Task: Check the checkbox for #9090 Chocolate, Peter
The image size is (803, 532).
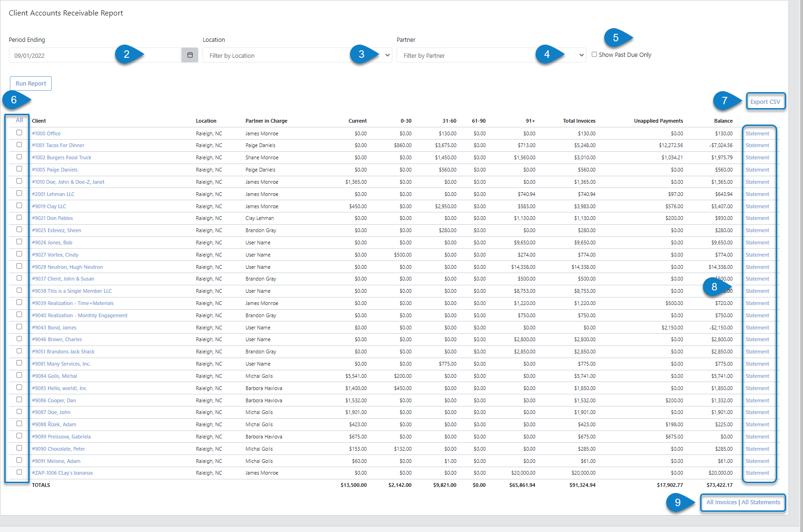Action: [x=19, y=448]
